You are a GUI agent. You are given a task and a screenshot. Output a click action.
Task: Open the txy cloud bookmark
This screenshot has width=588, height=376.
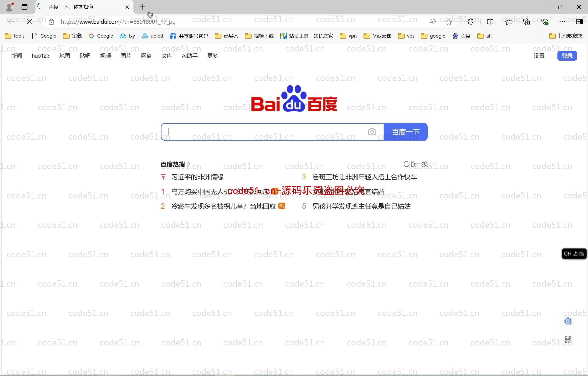click(x=127, y=36)
